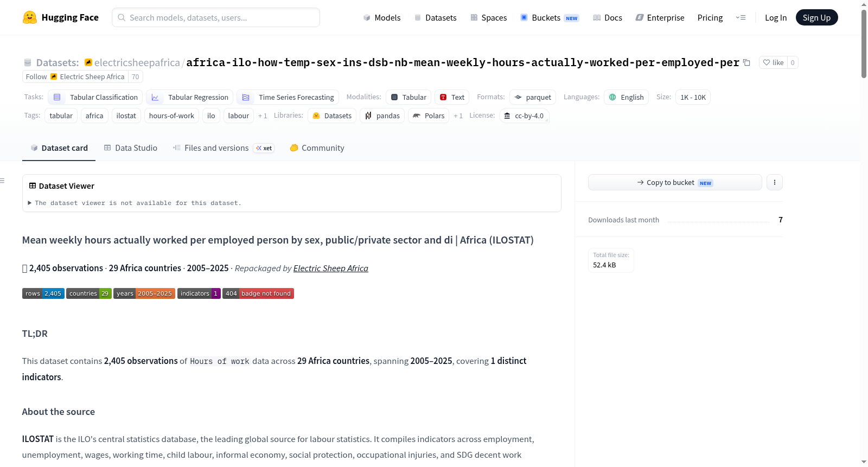Open the Pricing page

click(710, 17)
